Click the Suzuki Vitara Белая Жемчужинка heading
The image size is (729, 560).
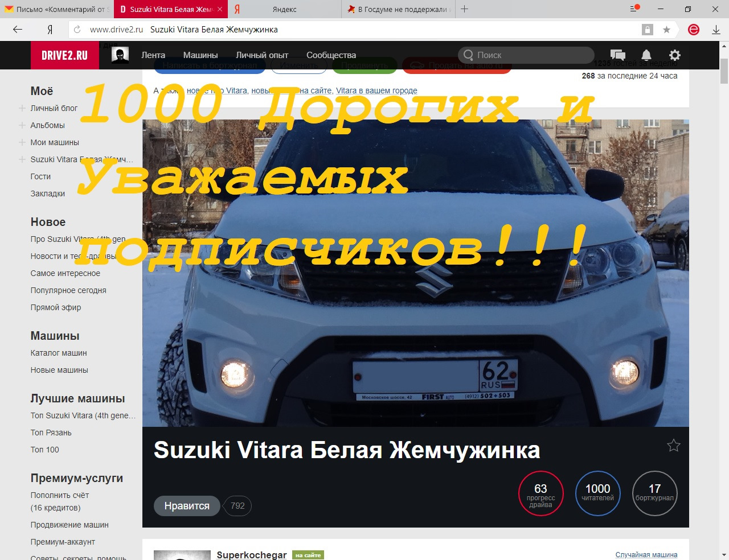pyautogui.click(x=347, y=450)
